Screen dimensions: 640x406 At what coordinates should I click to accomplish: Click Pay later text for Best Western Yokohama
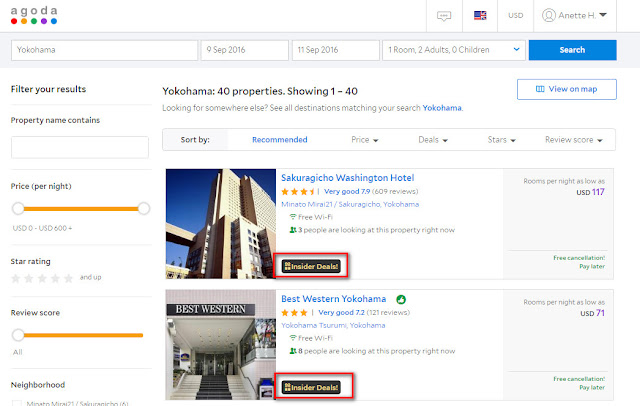(x=592, y=387)
